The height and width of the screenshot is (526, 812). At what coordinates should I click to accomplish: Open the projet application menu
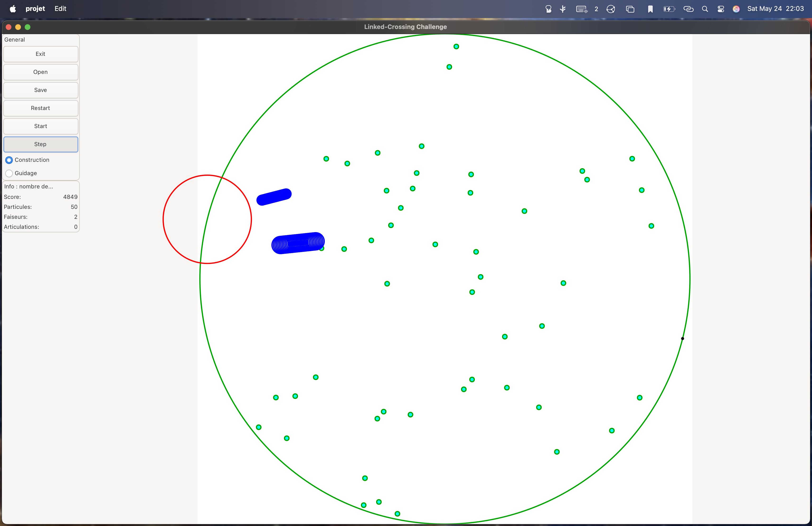[35, 9]
